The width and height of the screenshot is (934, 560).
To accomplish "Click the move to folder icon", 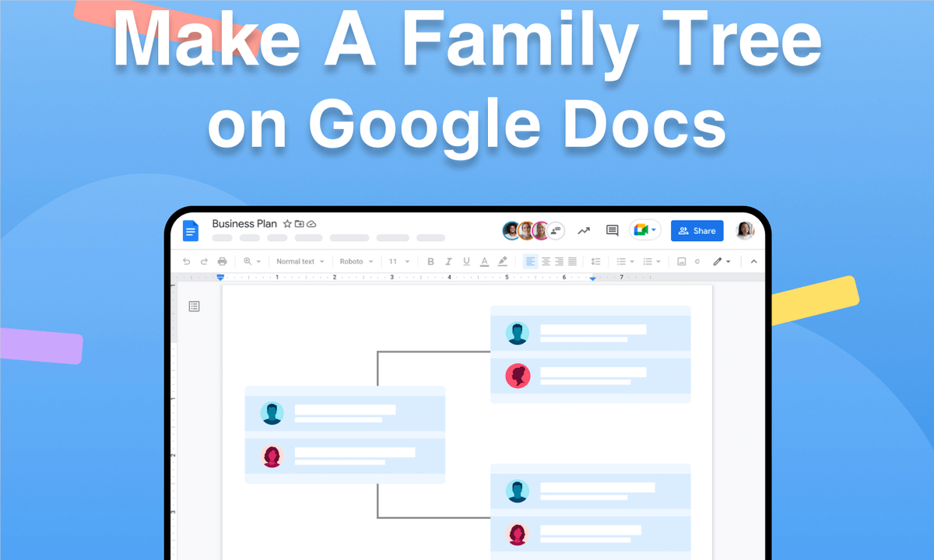I will click(299, 224).
